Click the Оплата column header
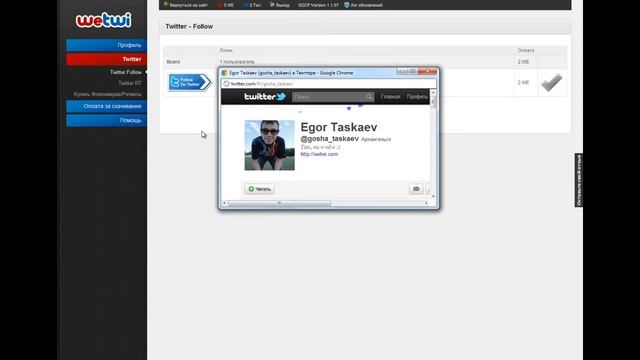This screenshot has height=360, width=640. (x=526, y=50)
